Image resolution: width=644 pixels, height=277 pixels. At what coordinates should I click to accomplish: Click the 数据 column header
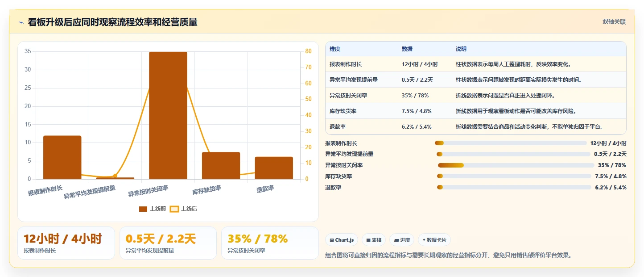pos(407,49)
